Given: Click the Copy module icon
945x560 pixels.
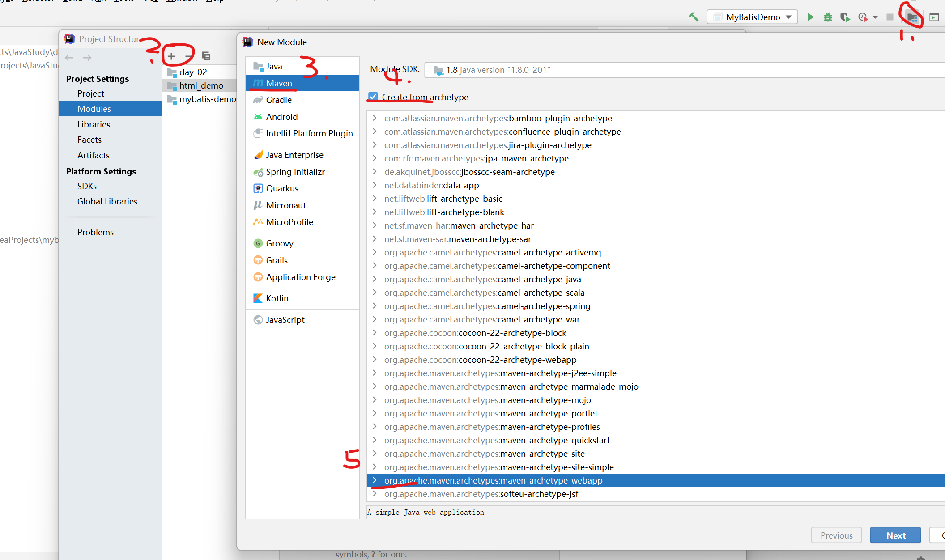Looking at the screenshot, I should point(206,56).
